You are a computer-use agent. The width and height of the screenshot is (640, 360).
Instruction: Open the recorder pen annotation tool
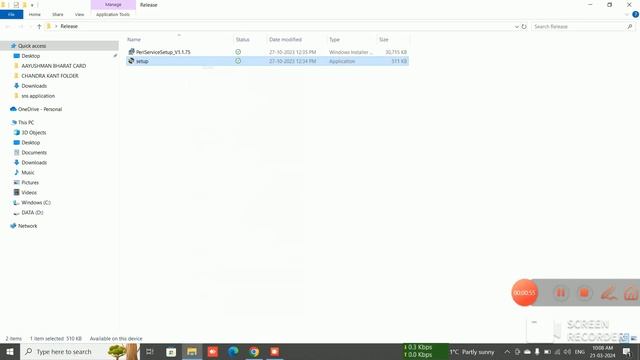[x=608, y=293]
